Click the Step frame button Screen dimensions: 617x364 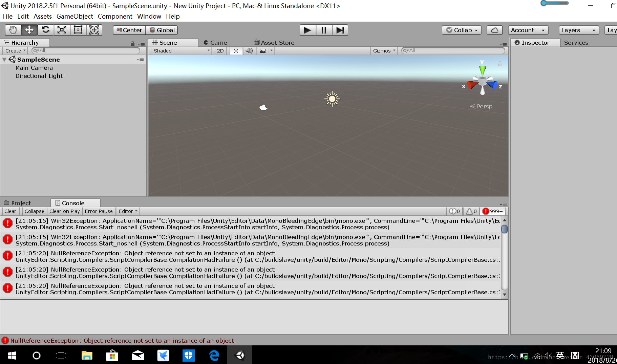pyautogui.click(x=340, y=30)
